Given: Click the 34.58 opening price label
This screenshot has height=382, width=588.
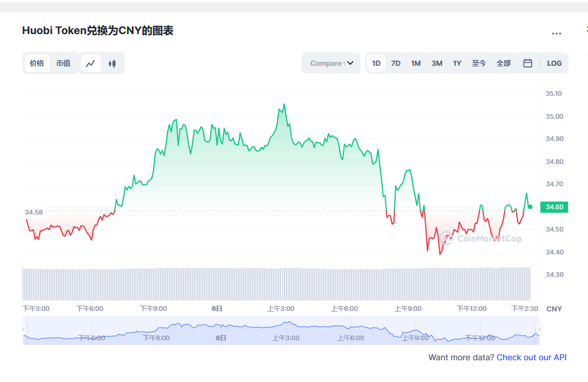Looking at the screenshot, I should tap(34, 212).
